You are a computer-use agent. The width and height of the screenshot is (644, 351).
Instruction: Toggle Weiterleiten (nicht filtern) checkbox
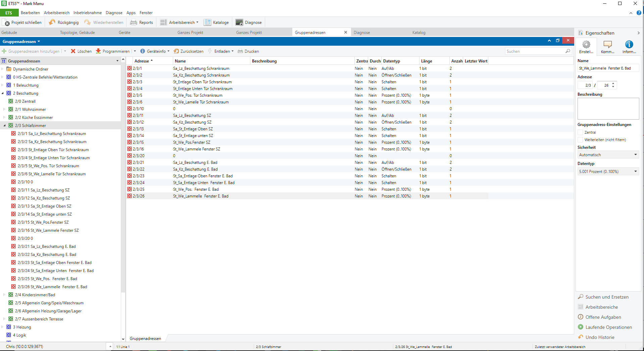pos(580,140)
